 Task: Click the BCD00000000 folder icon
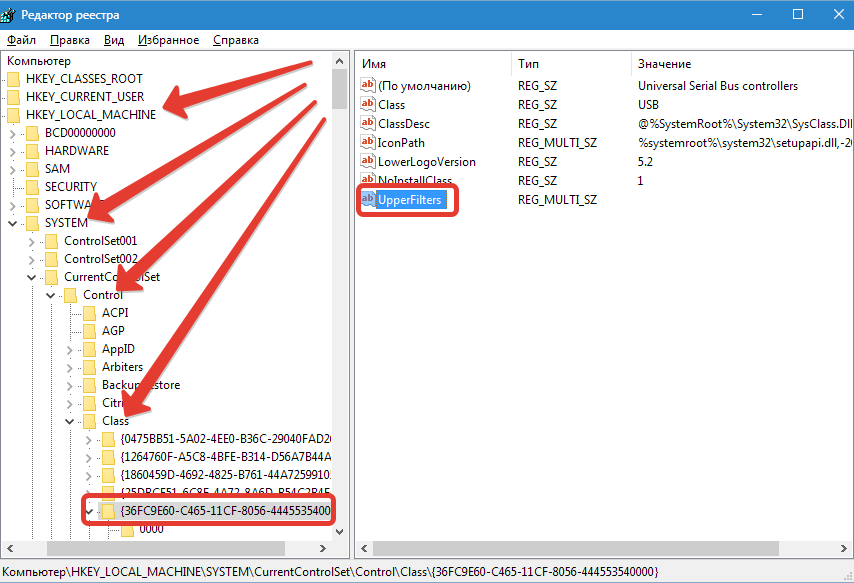(33, 133)
